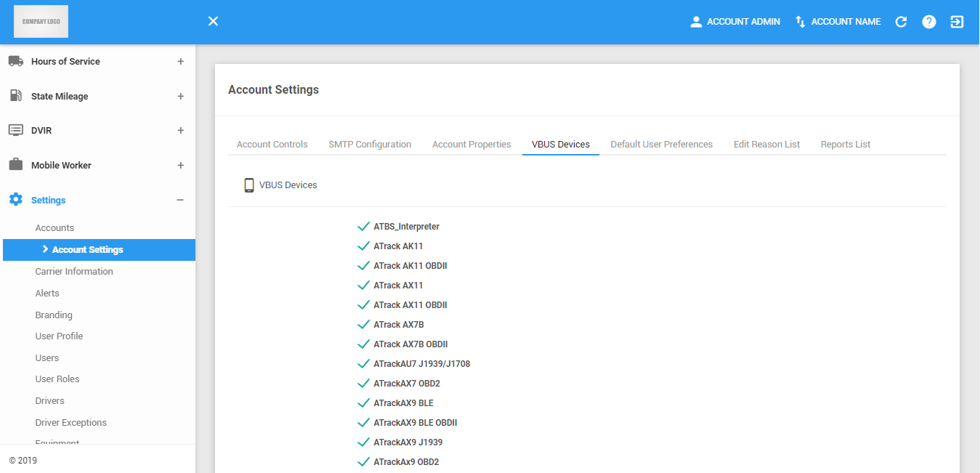The height and width of the screenshot is (473, 980).
Task: Toggle the ATrack AX7B checkmark
Action: pyautogui.click(x=364, y=325)
